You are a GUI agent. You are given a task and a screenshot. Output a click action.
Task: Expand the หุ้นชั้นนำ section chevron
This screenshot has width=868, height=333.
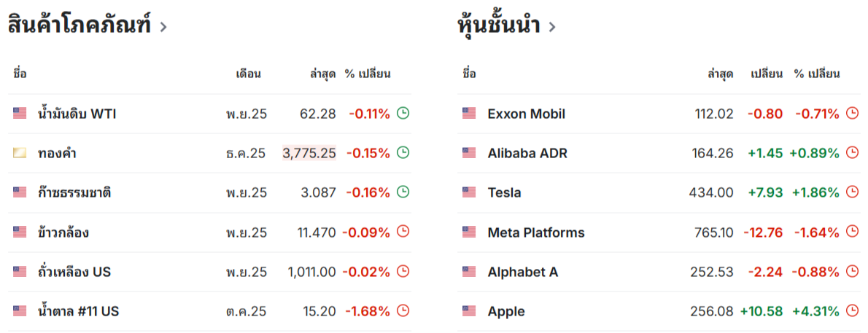552,26
